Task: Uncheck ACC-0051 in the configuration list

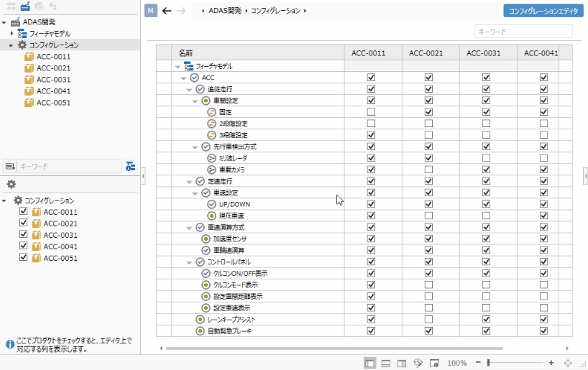Action: (x=23, y=257)
